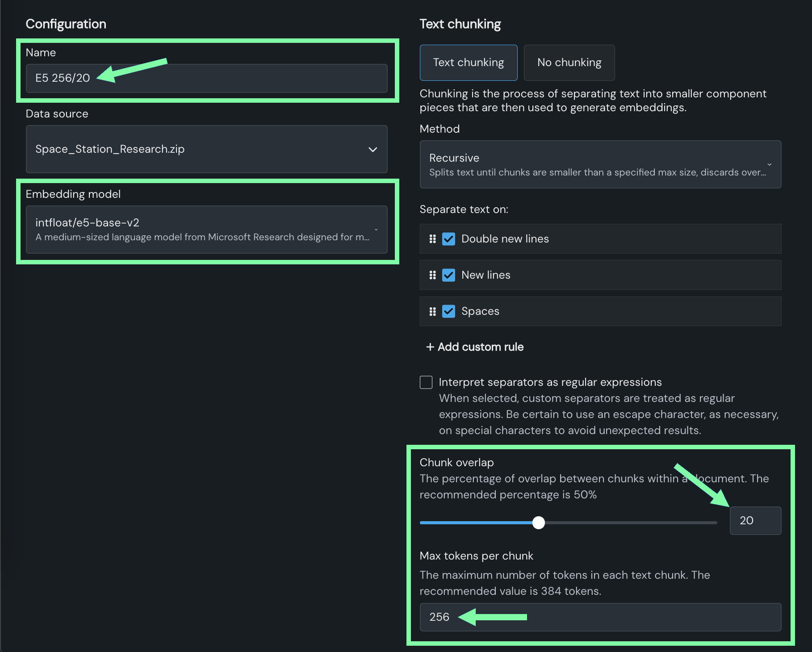Open the Space_Station_Research.zip data source dropdown

206,149
